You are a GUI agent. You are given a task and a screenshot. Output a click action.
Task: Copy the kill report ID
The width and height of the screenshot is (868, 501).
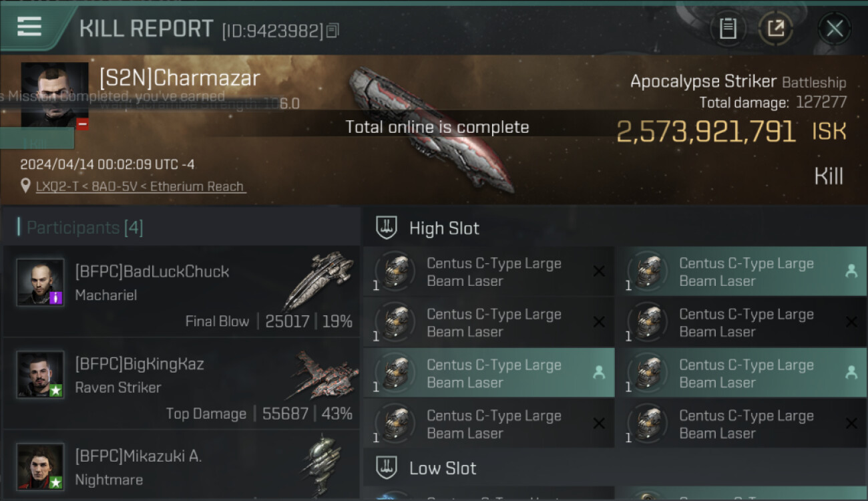333,30
